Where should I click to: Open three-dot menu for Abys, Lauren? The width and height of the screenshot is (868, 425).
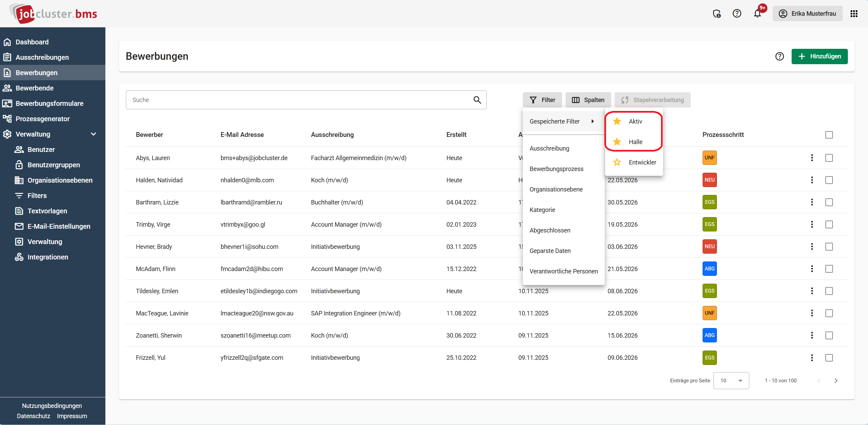tap(812, 158)
